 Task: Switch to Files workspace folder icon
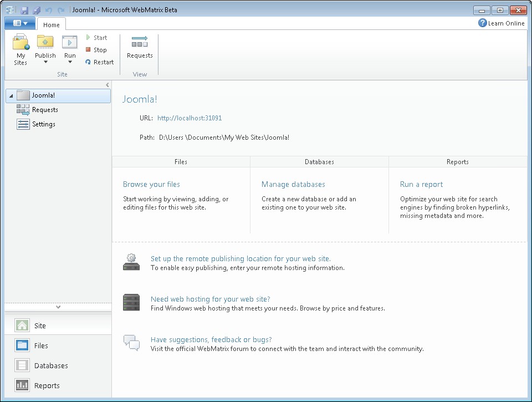22,345
